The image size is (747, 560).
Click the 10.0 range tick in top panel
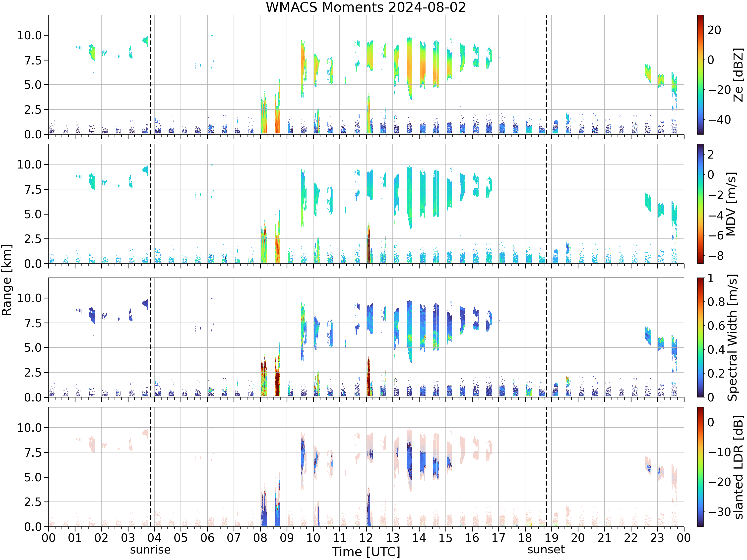point(29,35)
